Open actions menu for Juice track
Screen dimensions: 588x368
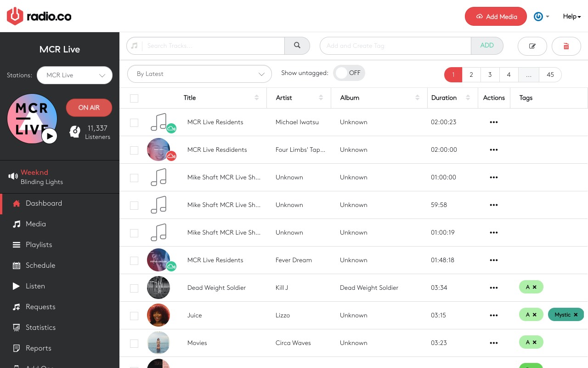[x=494, y=316]
